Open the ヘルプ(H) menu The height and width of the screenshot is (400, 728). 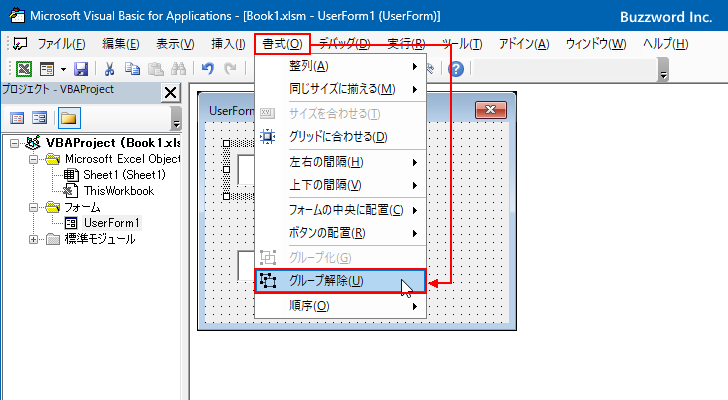tap(665, 44)
